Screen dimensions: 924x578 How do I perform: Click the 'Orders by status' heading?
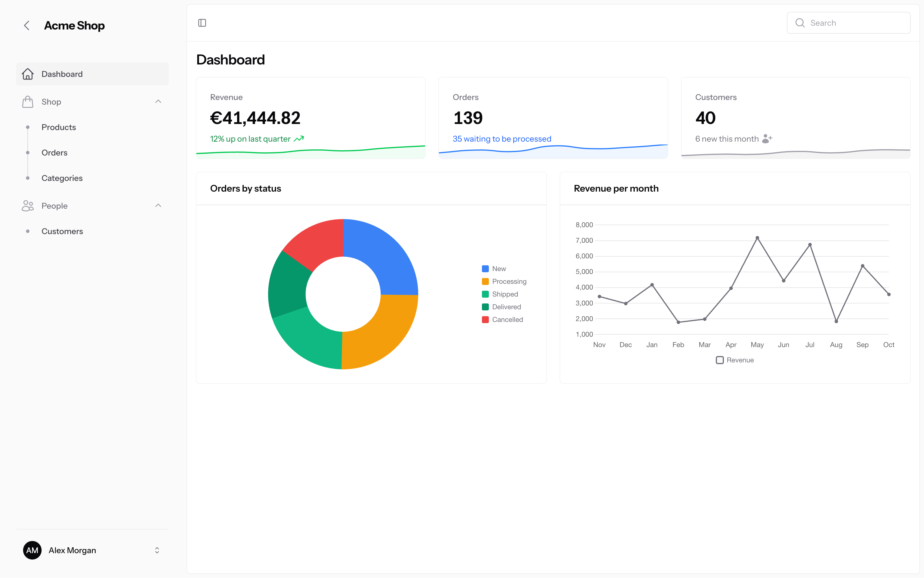tap(245, 188)
